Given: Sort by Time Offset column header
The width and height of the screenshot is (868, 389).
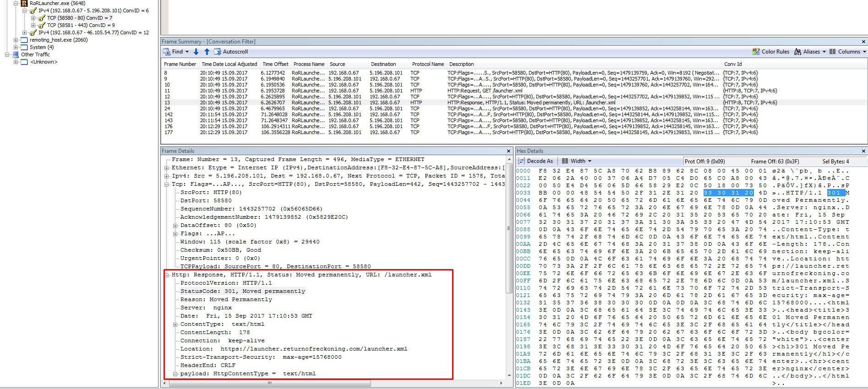Looking at the screenshot, I should [x=275, y=64].
